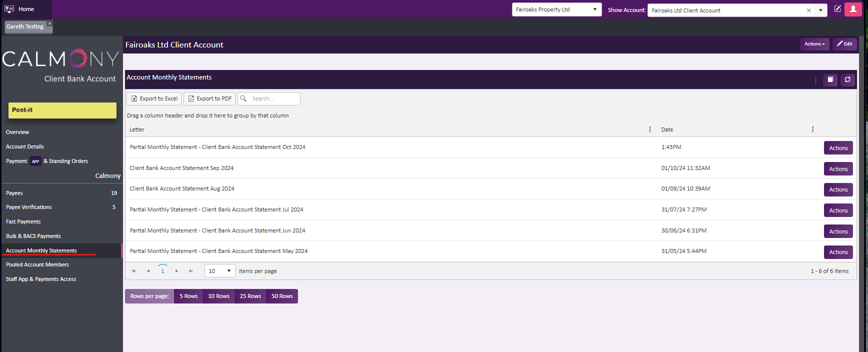868x352 pixels.
Task: Open the compose note icon beside account selector
Action: [837, 9]
